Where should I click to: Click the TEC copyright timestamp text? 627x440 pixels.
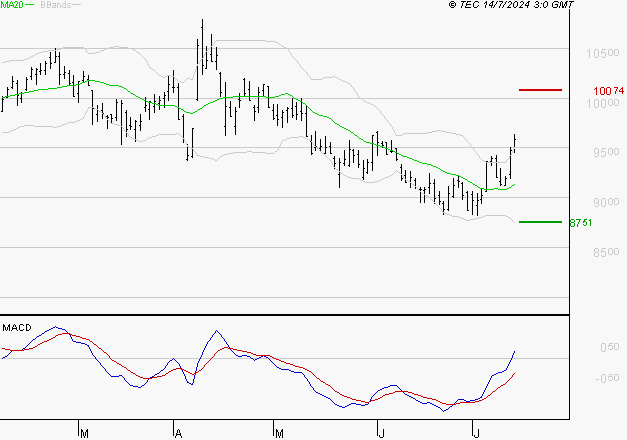511,5
